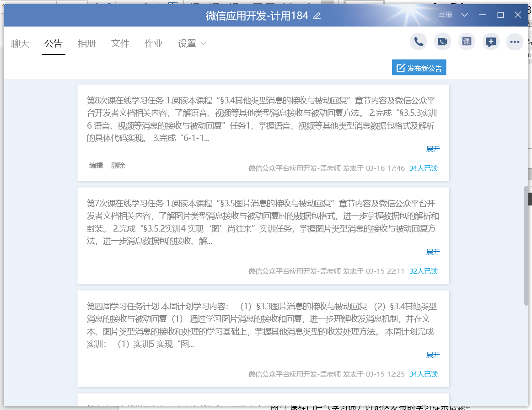This screenshot has width=532, height=410.
Task: Switch to the 相册 tab
Action: tap(87, 43)
